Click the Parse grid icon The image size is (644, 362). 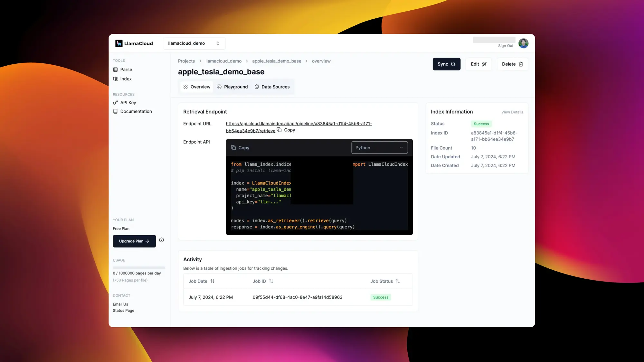pos(115,70)
